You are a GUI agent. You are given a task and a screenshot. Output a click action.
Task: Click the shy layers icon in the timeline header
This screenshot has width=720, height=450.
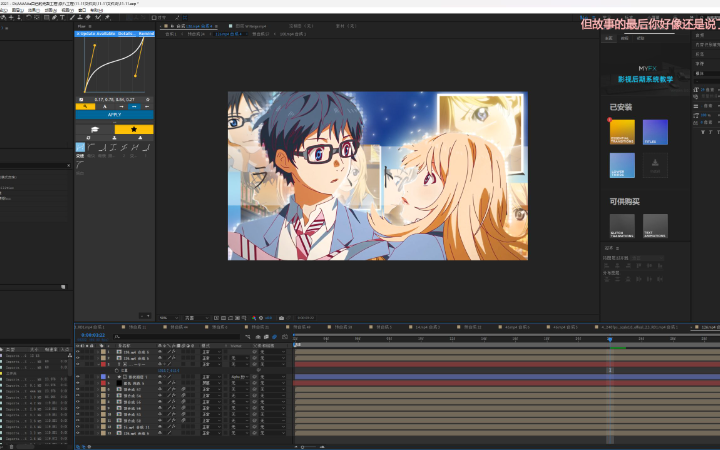click(258, 337)
